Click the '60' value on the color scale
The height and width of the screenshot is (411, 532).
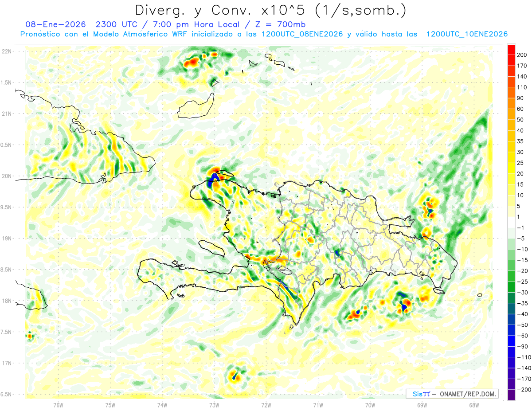tap(520, 109)
